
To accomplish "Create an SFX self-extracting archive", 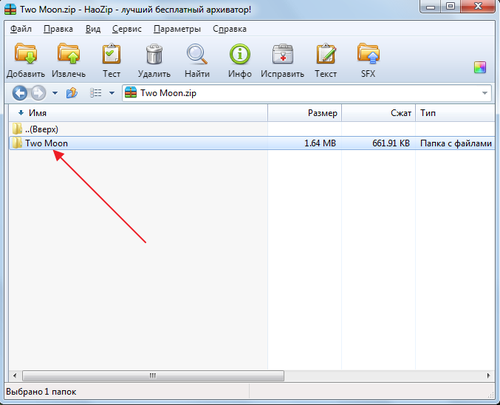I will coord(368,60).
